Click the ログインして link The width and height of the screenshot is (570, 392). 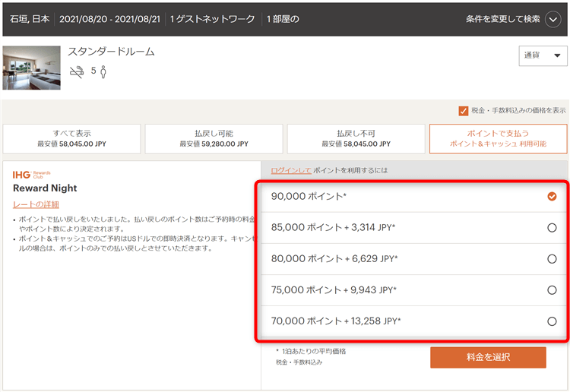pyautogui.click(x=291, y=171)
